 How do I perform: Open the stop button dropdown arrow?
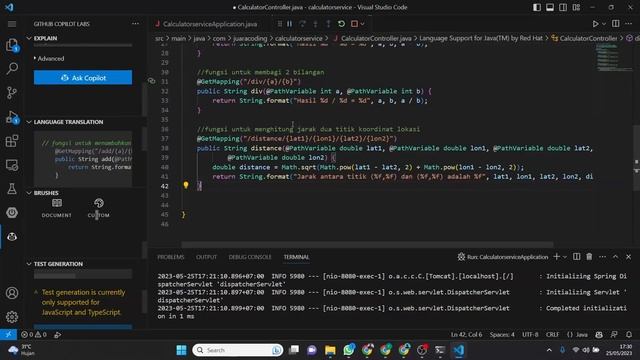click(x=362, y=24)
